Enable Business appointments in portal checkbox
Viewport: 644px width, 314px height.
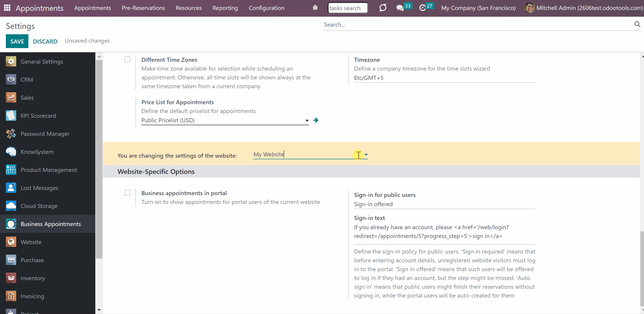128,193
